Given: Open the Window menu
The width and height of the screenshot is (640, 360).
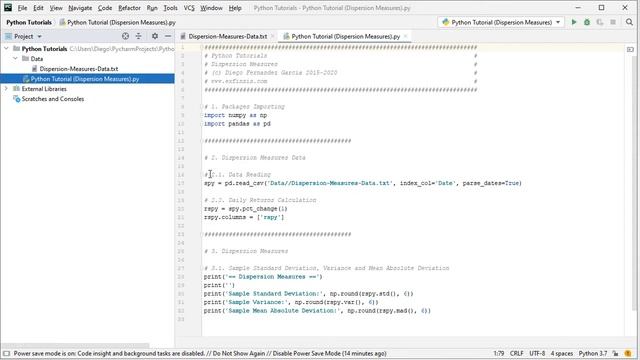Looking at the screenshot, I should pos(211,8).
